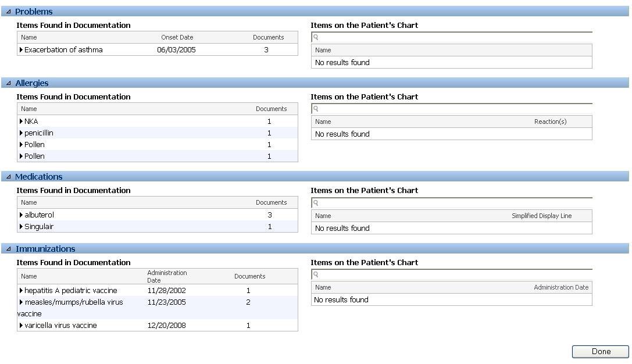
Task: Sort by Documents column in Allergies
Action: (x=271, y=108)
